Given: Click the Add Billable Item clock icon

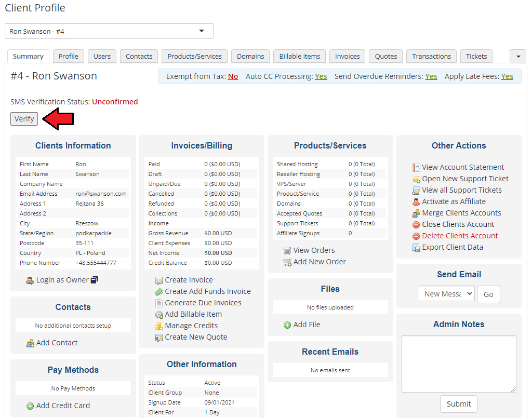Looking at the screenshot, I should (159, 315).
